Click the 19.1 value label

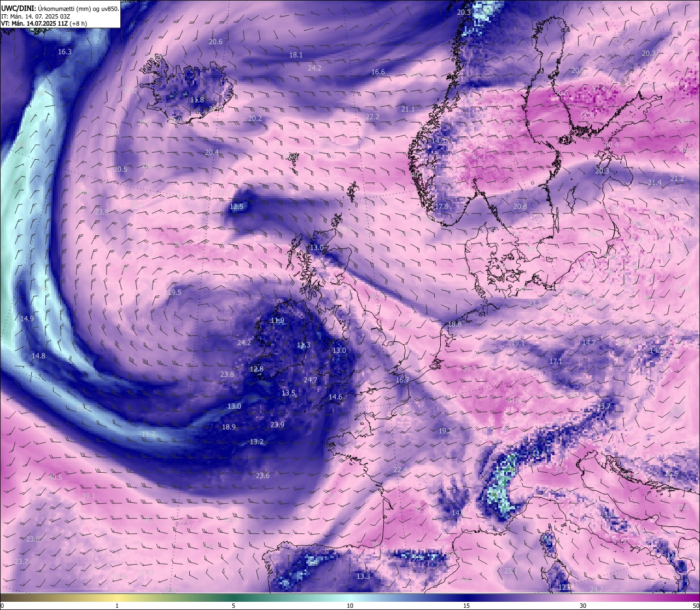point(517,342)
